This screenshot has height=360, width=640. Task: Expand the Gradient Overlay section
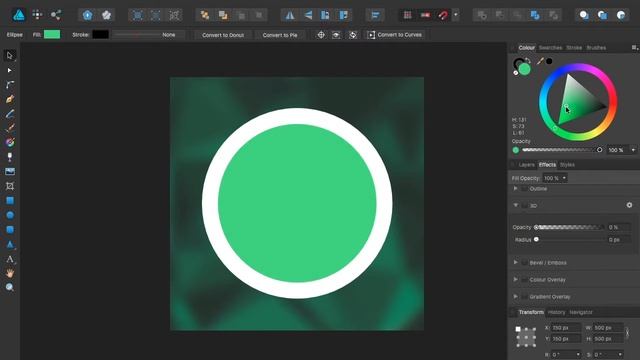(x=516, y=296)
